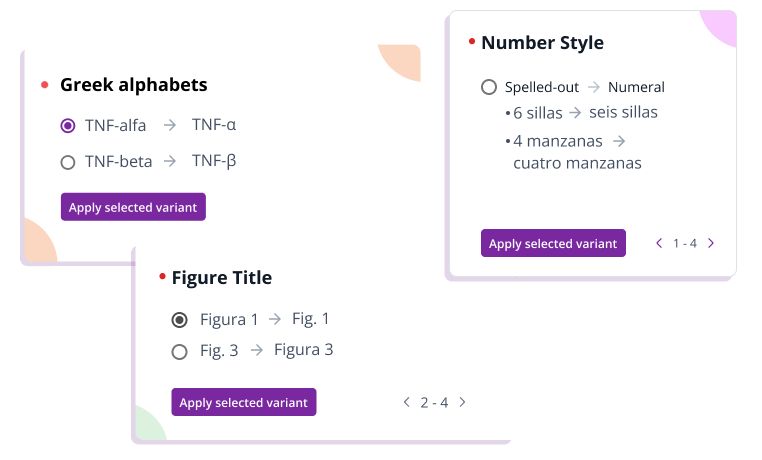
Task: Click the arrow icon after 6 sillas
Action: 576,113
